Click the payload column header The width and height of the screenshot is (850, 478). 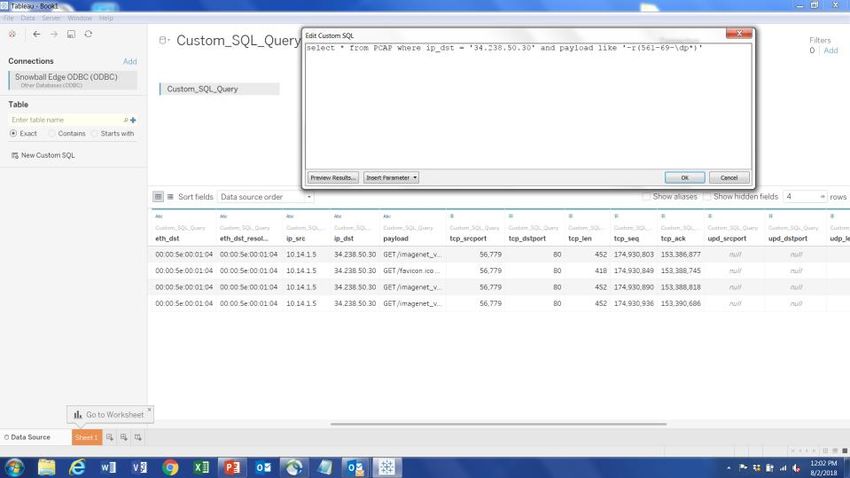[396, 238]
